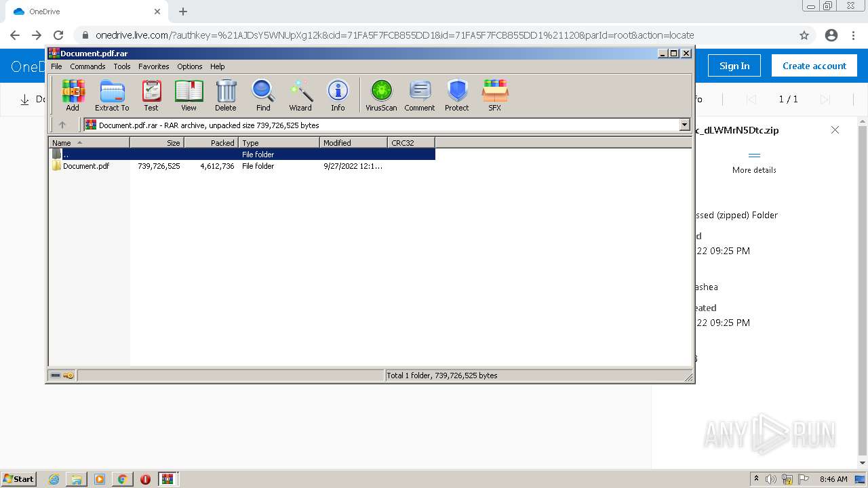Click the modified date 9/27/2022 cell
Viewport: 868px width, 488px height.
coord(353,166)
